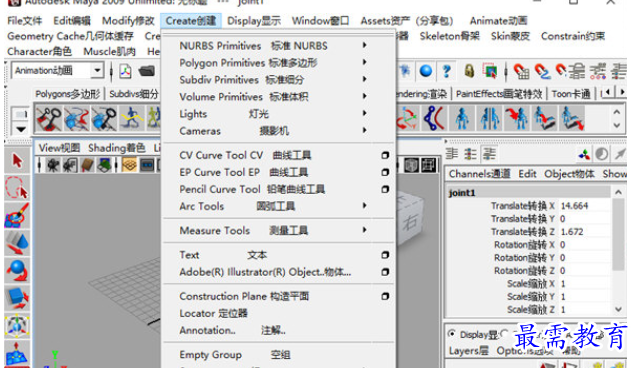Image resolution: width=636 pixels, height=368 pixels.
Task: Switch to the PaintEffects shelf tab
Action: pyautogui.click(x=499, y=94)
